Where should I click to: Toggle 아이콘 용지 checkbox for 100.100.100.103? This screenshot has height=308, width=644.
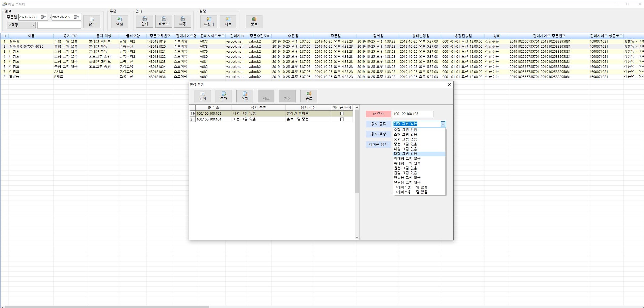(x=342, y=114)
